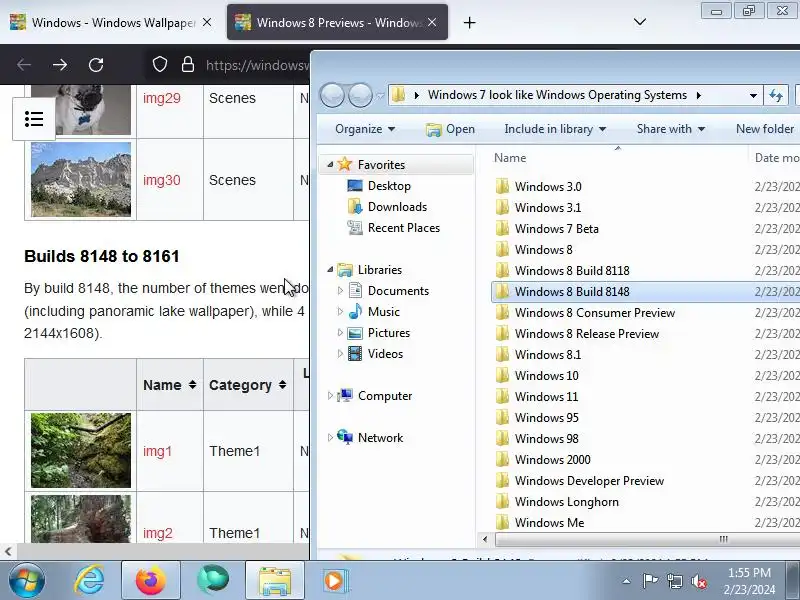Select the Windows Longhorn folder

point(566,502)
